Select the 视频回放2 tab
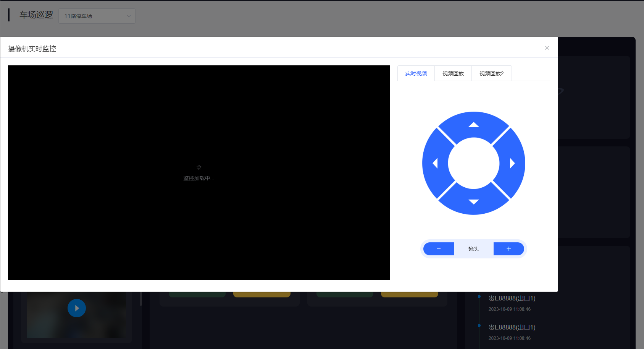 [x=491, y=73]
